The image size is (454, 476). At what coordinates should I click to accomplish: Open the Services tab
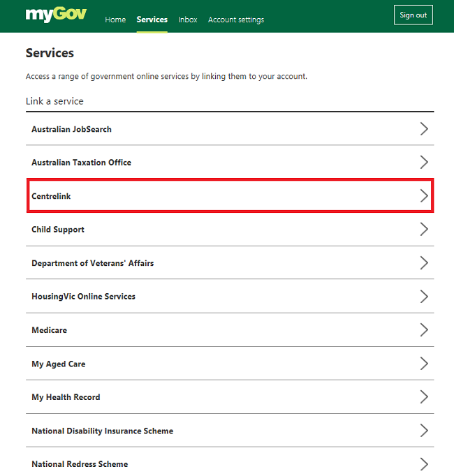point(152,20)
